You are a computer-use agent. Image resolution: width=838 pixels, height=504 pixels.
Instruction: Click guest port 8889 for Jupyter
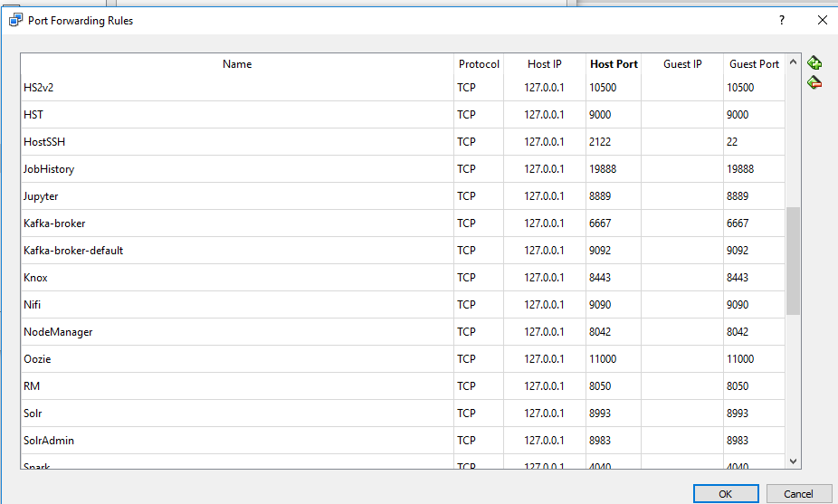(x=738, y=196)
